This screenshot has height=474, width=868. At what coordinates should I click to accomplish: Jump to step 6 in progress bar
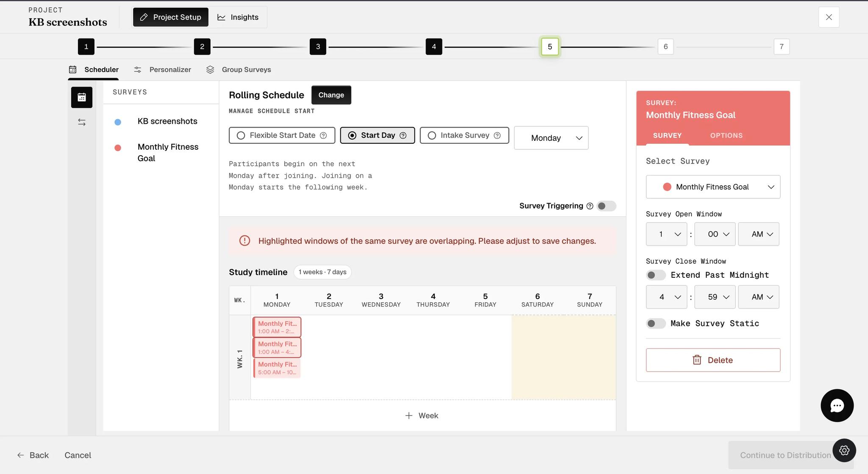click(665, 47)
